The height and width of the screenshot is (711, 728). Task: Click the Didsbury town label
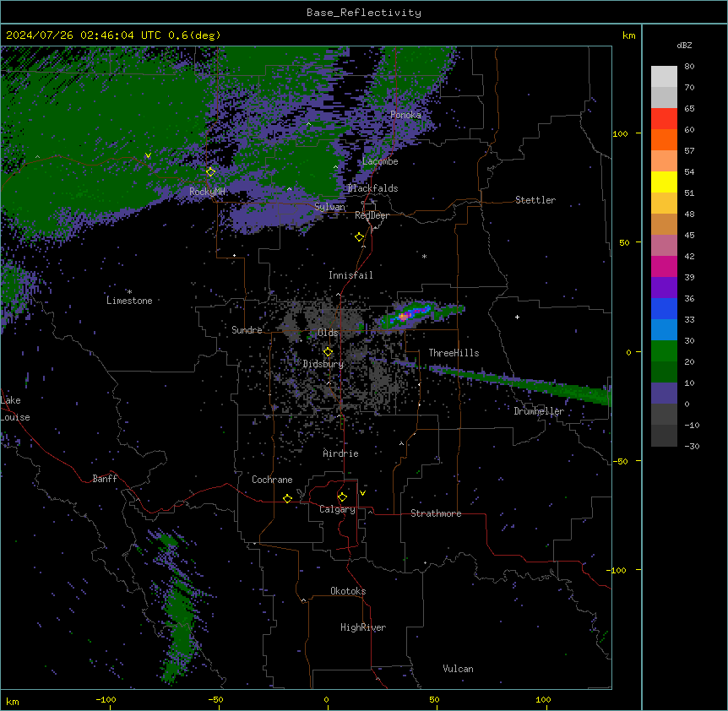[323, 364]
